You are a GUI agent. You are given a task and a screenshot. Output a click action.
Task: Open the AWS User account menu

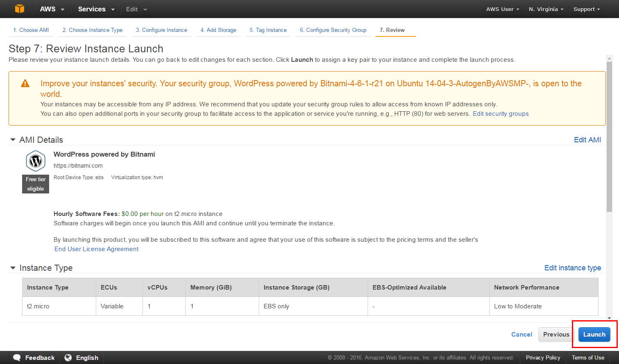pos(502,9)
